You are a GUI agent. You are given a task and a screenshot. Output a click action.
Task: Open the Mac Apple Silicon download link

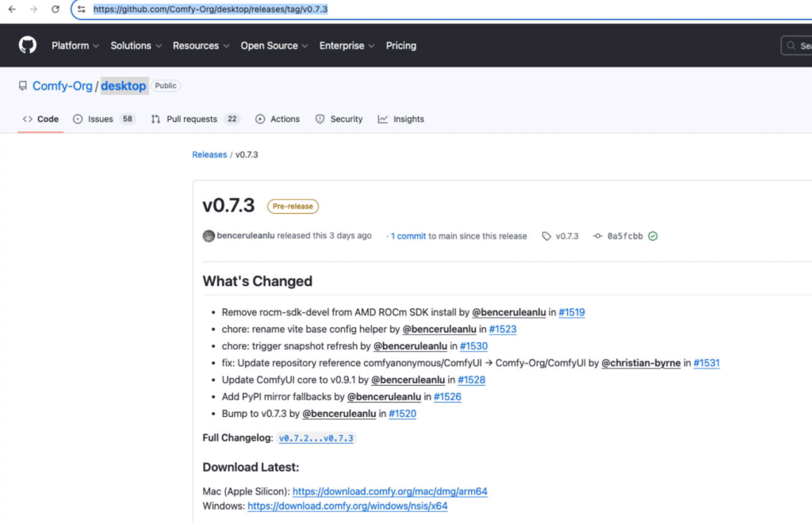click(x=389, y=491)
